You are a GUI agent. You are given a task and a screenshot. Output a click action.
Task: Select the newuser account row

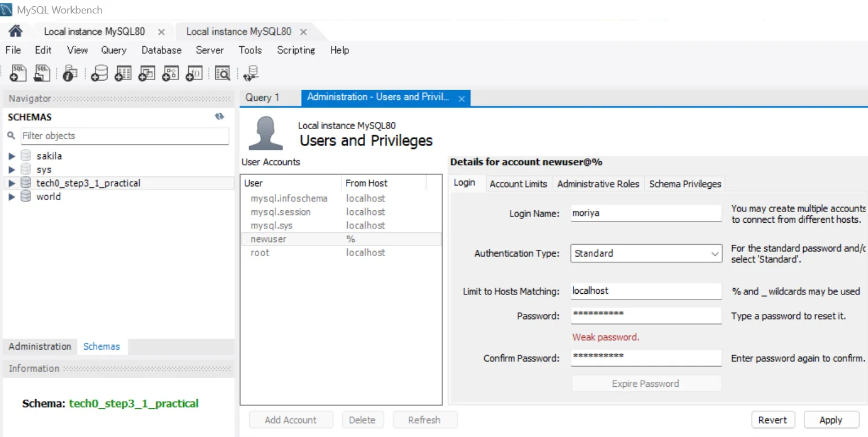pos(341,239)
